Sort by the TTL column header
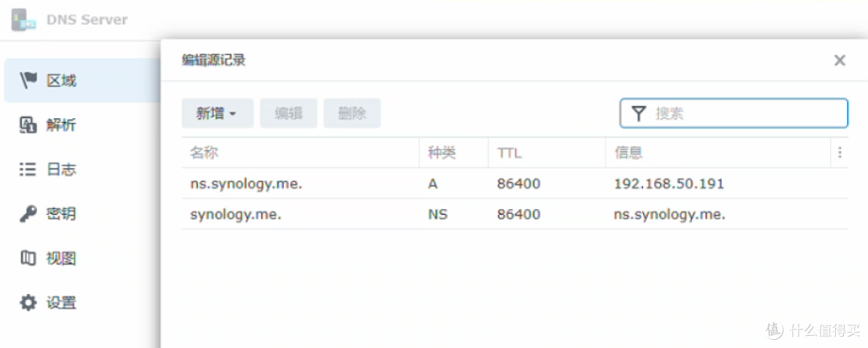 tap(547, 153)
